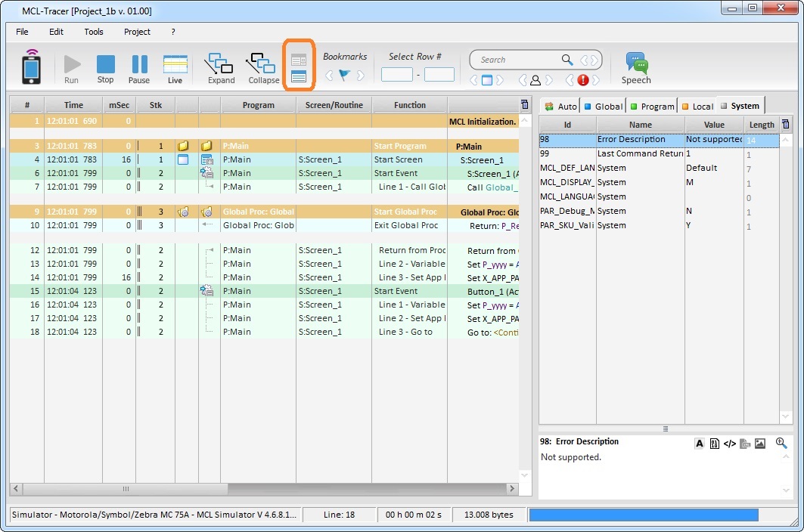Pause the running trace
Screen dimensions: 804x532
click(x=139, y=69)
